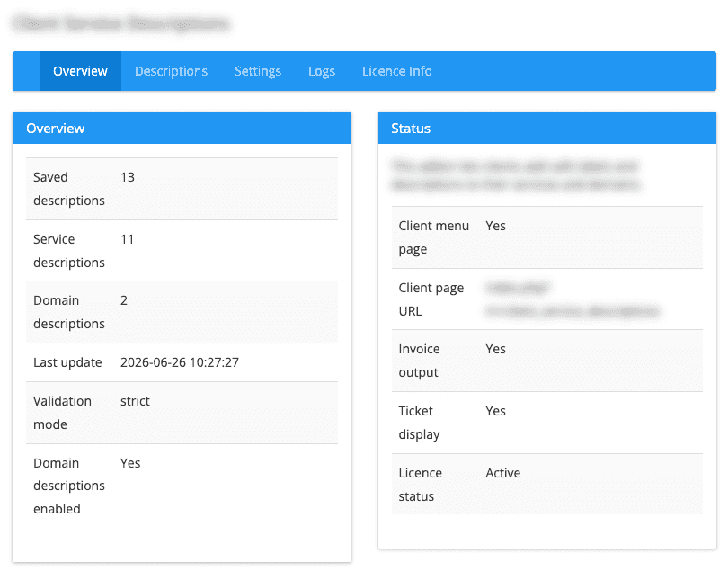Click the Overview panel header
The width and height of the screenshot is (728, 571).
[182, 129]
